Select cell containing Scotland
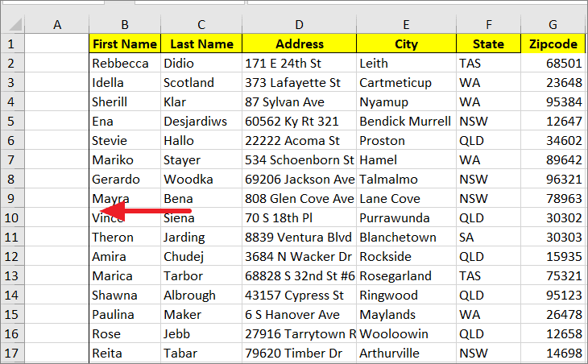This screenshot has width=588, height=364. tap(201, 82)
